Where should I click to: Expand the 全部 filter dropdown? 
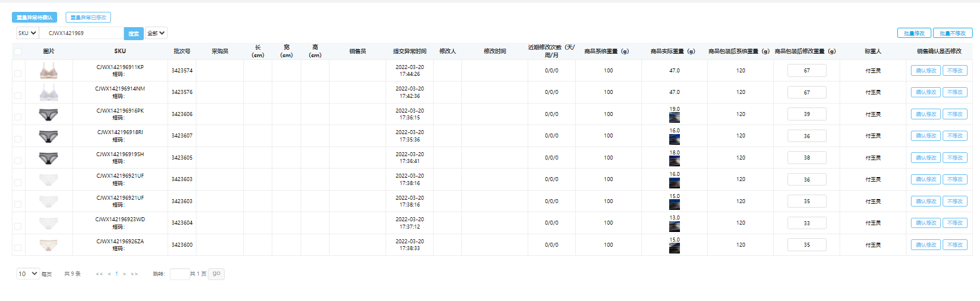[156, 33]
